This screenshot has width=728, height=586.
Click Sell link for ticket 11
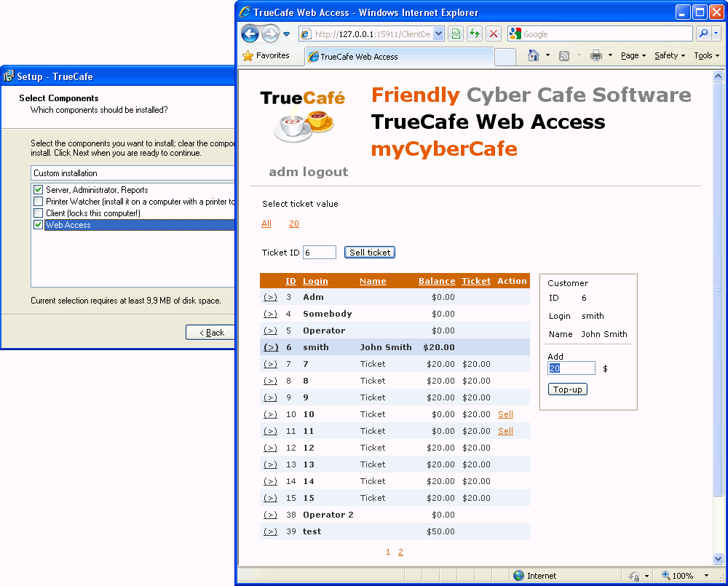pos(506,431)
